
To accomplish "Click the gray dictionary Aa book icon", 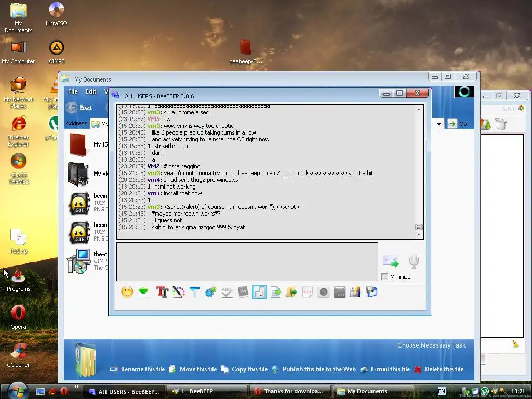I will tap(243, 292).
